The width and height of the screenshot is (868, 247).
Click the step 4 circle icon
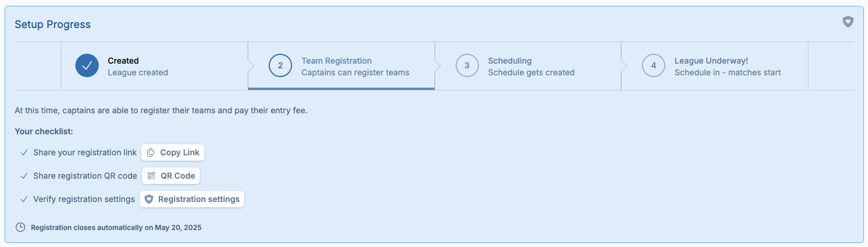pyautogui.click(x=653, y=66)
